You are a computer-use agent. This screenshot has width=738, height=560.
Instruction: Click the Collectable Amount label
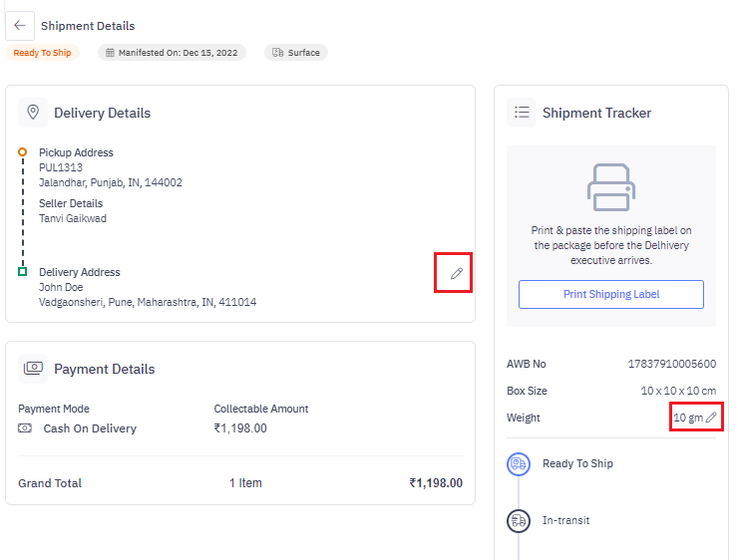pyautogui.click(x=261, y=409)
